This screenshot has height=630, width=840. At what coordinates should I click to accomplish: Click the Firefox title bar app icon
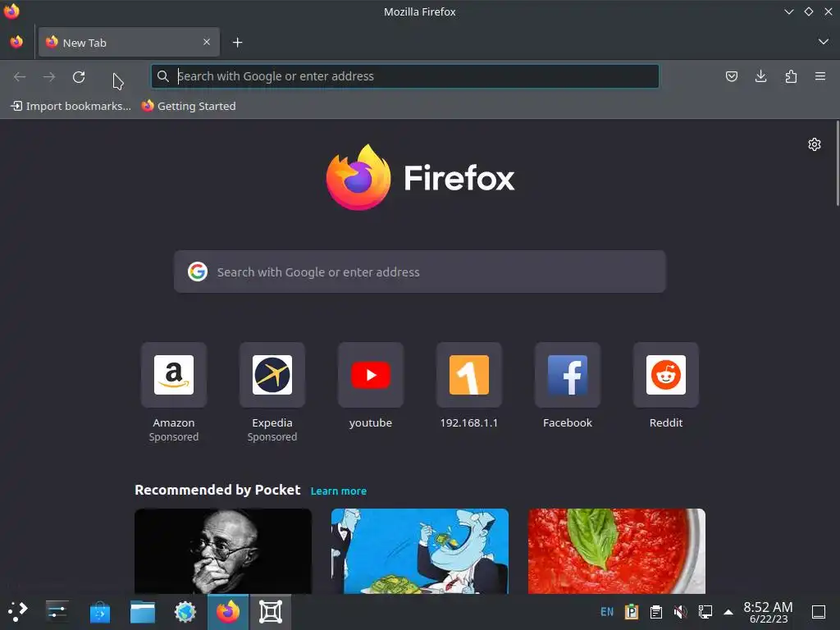pos(11,11)
